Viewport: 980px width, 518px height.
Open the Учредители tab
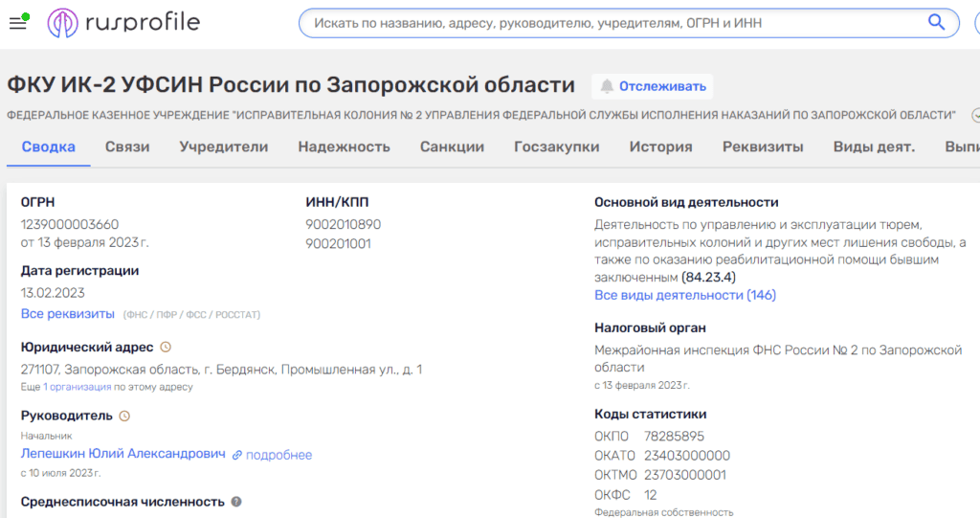(223, 147)
